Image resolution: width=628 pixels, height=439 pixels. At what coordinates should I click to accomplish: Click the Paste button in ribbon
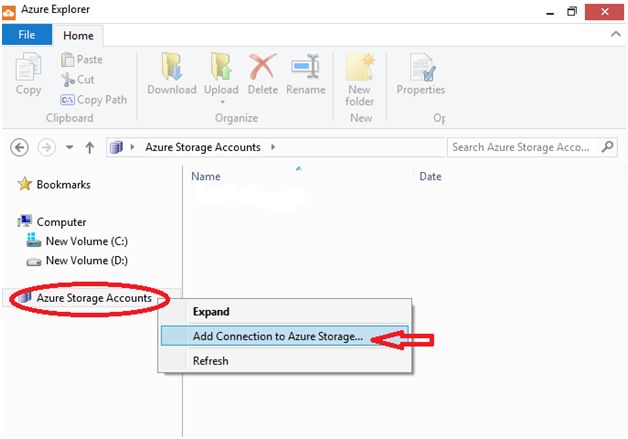tap(82, 60)
